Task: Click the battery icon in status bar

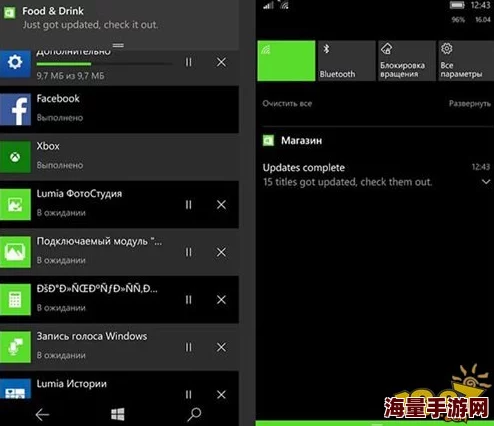Action: point(457,5)
